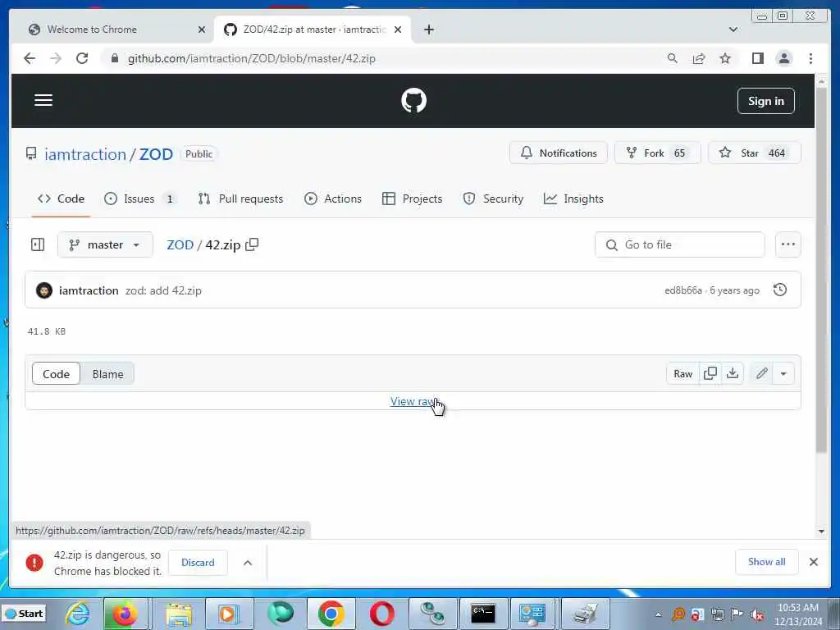Click the View raw link
The image size is (840, 630).
[413, 401]
